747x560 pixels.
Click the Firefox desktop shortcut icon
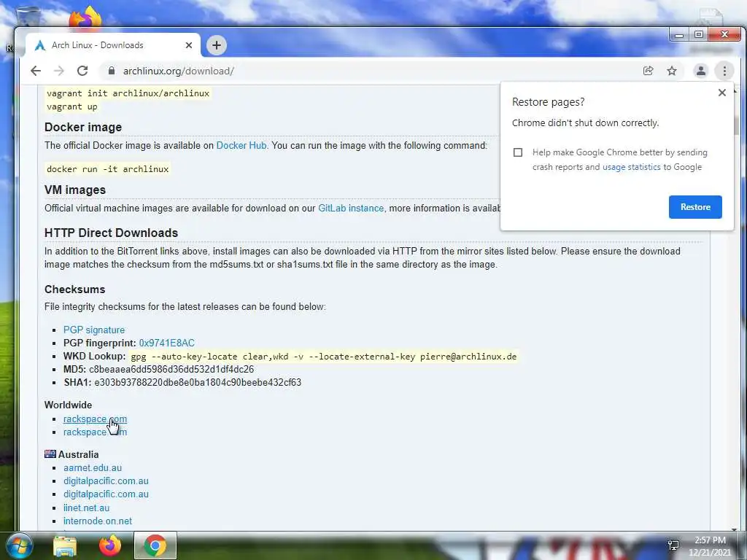coord(86,17)
